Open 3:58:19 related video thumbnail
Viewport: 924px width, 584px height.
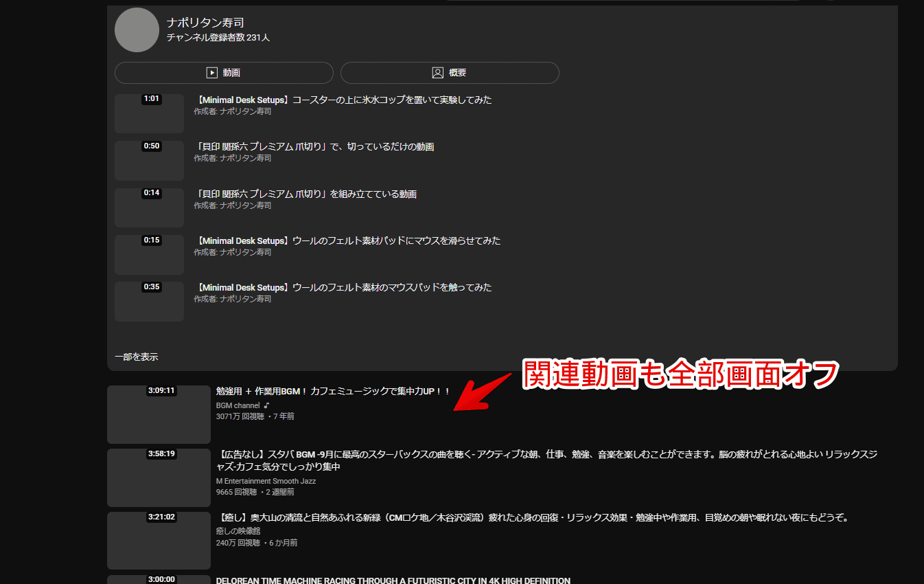tap(159, 478)
